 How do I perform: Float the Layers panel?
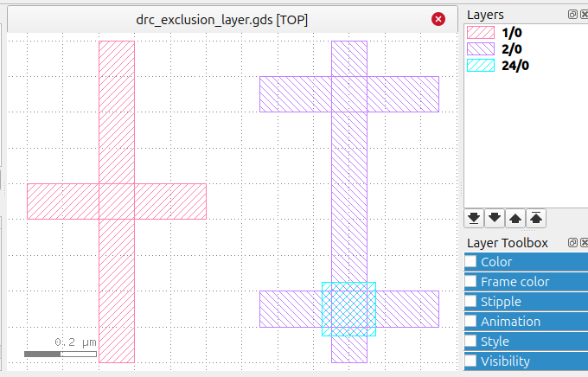click(572, 15)
